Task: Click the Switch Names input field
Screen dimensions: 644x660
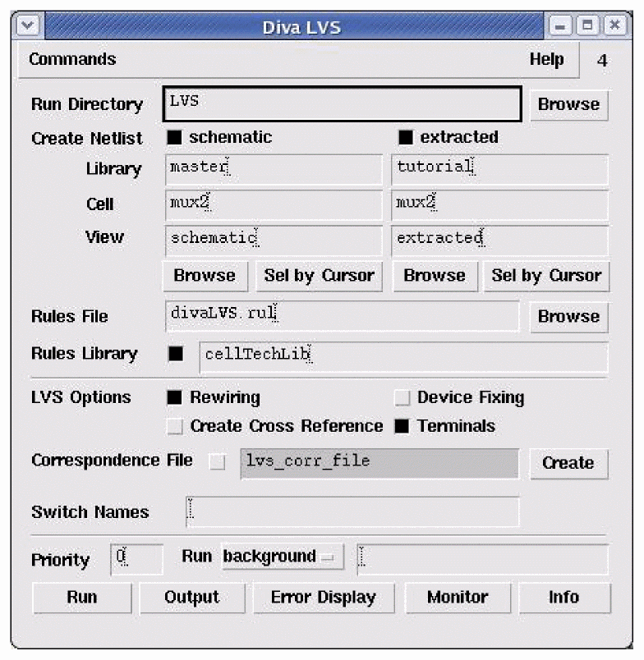Action: pos(352,512)
